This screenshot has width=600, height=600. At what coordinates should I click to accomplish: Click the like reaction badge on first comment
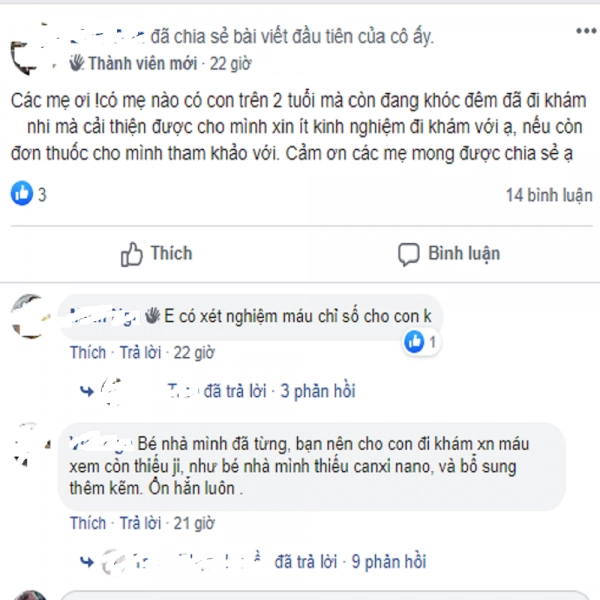(x=420, y=341)
